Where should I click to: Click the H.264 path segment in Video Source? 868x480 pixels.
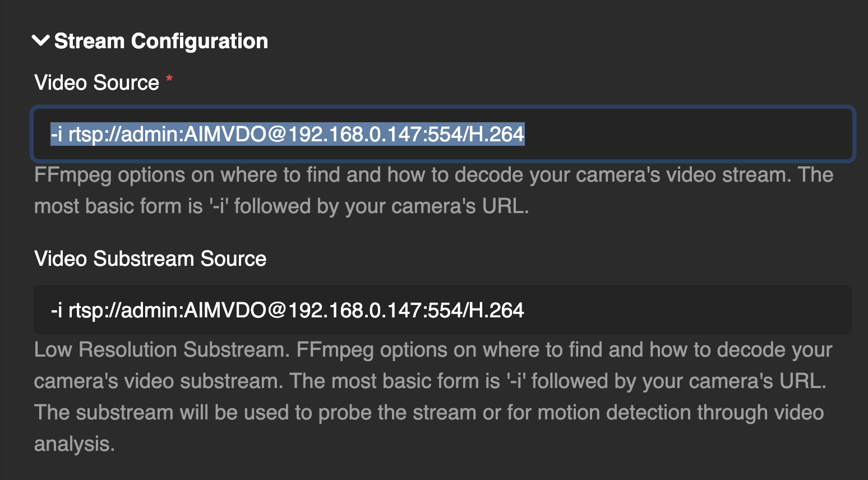click(x=493, y=134)
